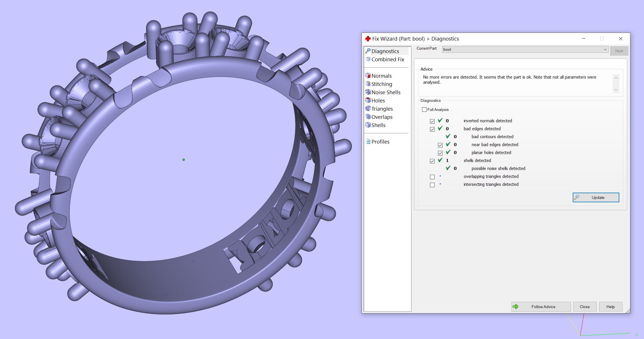Open the Shells page icon
This screenshot has width=644, height=339.
click(x=368, y=125)
